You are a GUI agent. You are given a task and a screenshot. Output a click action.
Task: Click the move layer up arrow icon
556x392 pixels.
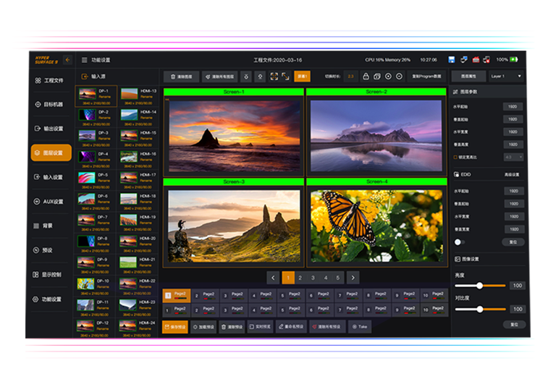tap(260, 76)
